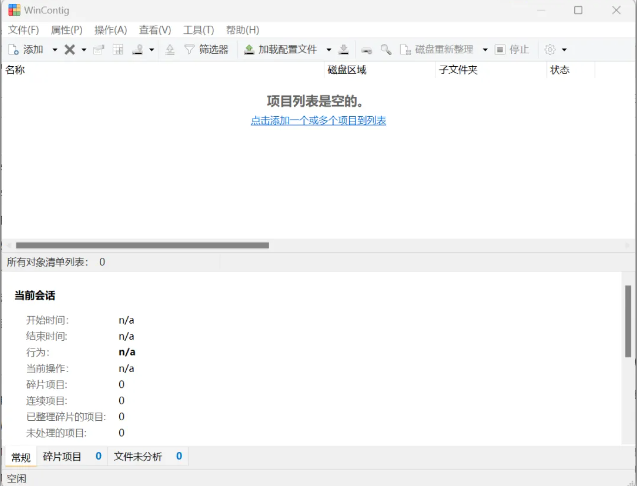The height and width of the screenshot is (486, 637).
Task: Click the 磁盘重新整理 defragment button
Action: [436, 49]
